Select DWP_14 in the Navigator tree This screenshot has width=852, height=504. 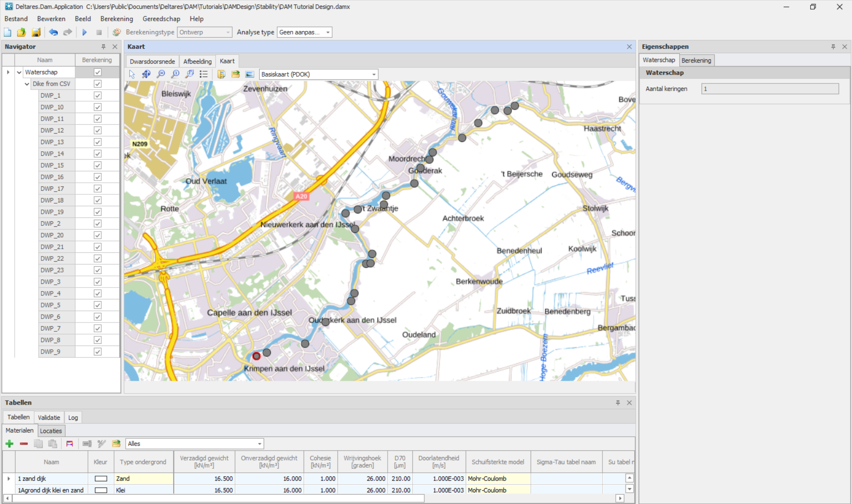(x=52, y=154)
